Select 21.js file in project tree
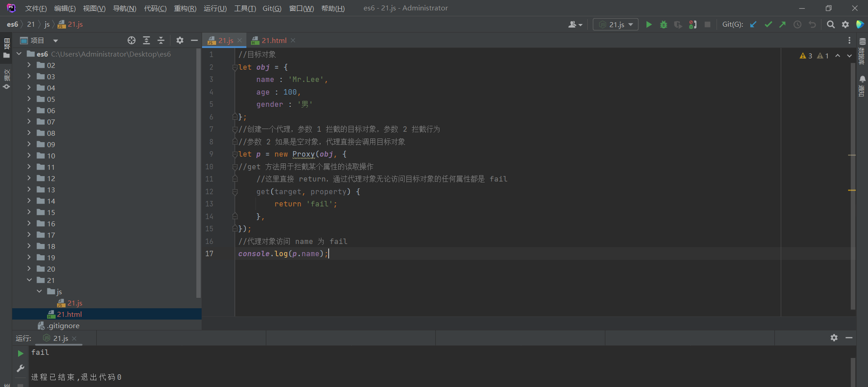 [x=75, y=303]
